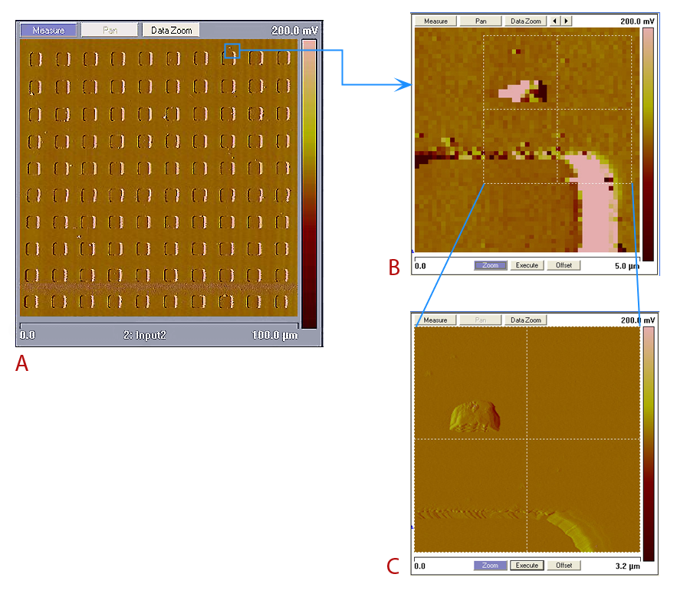The height and width of the screenshot is (607, 700).
Task: Click the color scale bar in panel A
Action: 308,183
